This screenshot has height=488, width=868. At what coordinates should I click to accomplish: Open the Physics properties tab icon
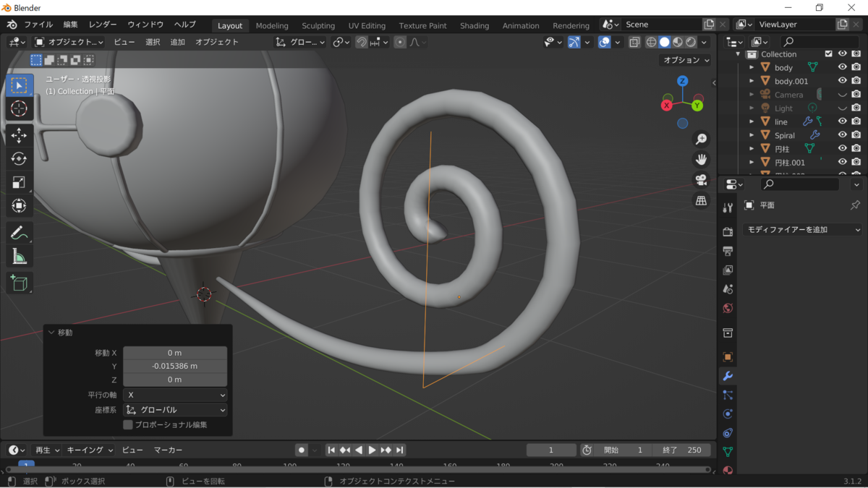(728, 414)
